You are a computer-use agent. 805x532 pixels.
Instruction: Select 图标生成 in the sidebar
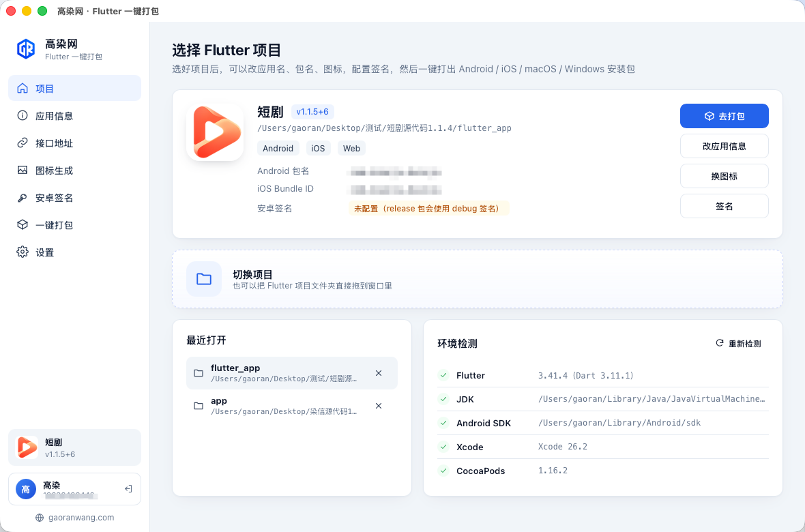point(74,170)
